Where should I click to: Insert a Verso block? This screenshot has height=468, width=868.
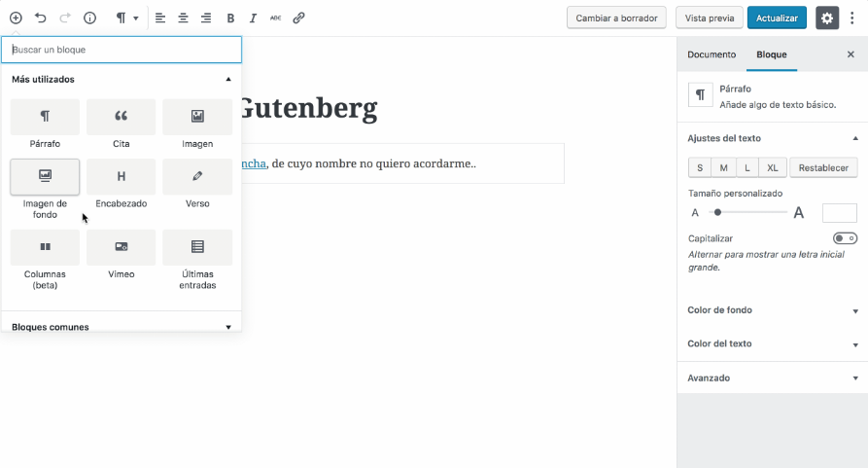[x=197, y=185]
